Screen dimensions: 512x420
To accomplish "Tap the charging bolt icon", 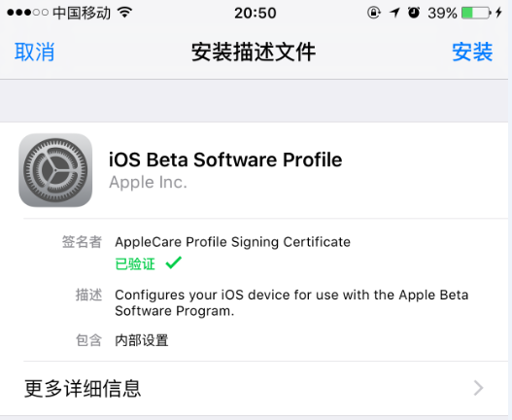I will (498, 13).
